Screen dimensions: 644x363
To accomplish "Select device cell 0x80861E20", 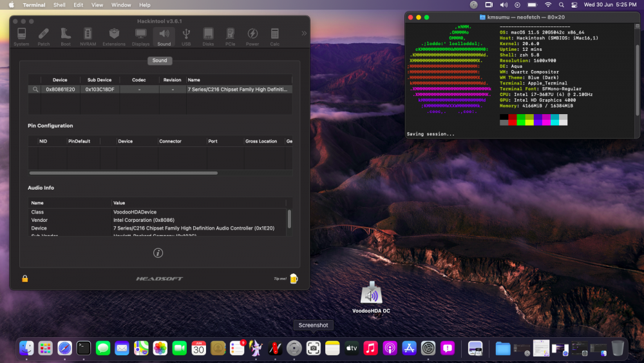I will click(61, 89).
